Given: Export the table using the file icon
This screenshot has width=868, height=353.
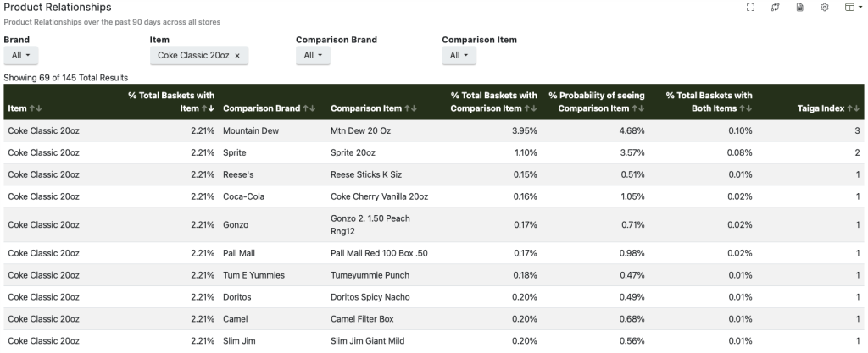Looking at the screenshot, I should coord(800,7).
